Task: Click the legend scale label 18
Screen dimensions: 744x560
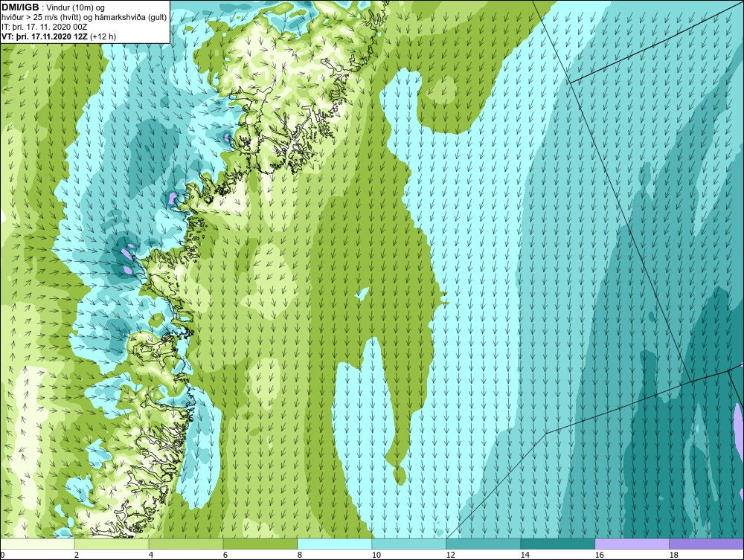Action: 674,555
